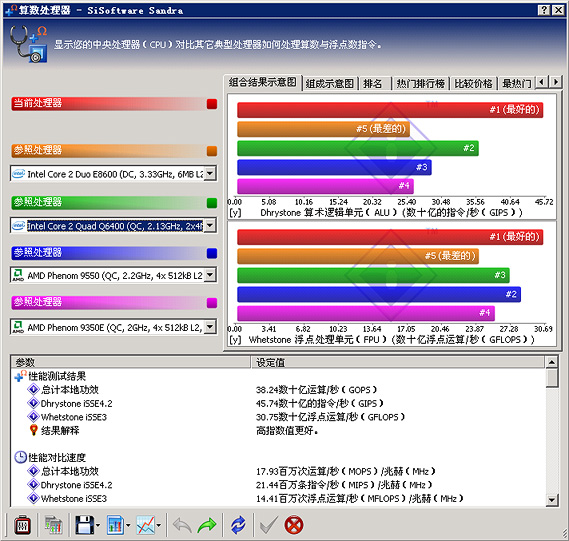The height and width of the screenshot is (541, 569).
Task: Click the 参数 column header
Action: click(131, 362)
